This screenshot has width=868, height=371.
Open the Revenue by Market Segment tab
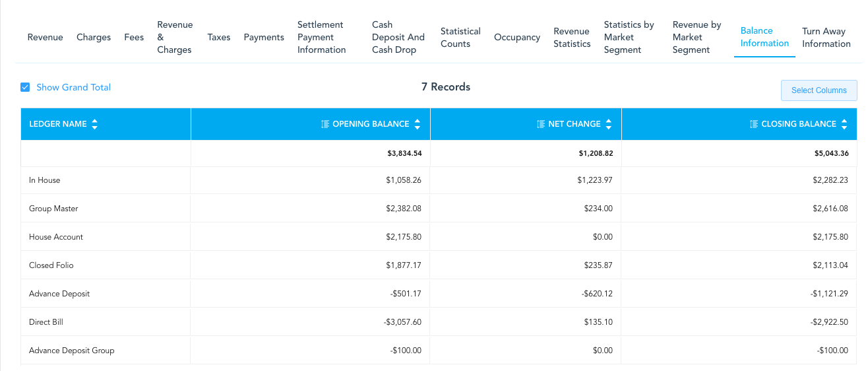[697, 38]
